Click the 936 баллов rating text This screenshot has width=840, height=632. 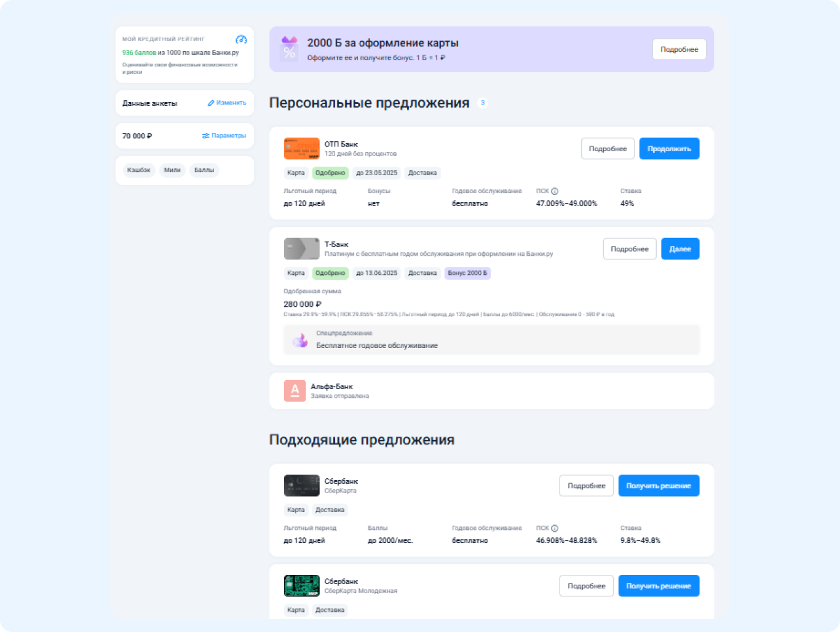[x=139, y=53]
